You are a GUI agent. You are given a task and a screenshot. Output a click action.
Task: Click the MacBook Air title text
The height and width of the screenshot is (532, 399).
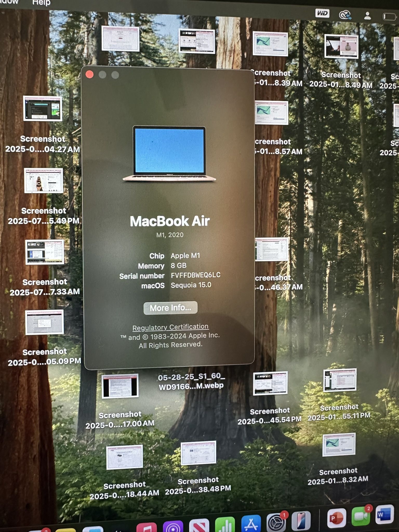coord(170,221)
